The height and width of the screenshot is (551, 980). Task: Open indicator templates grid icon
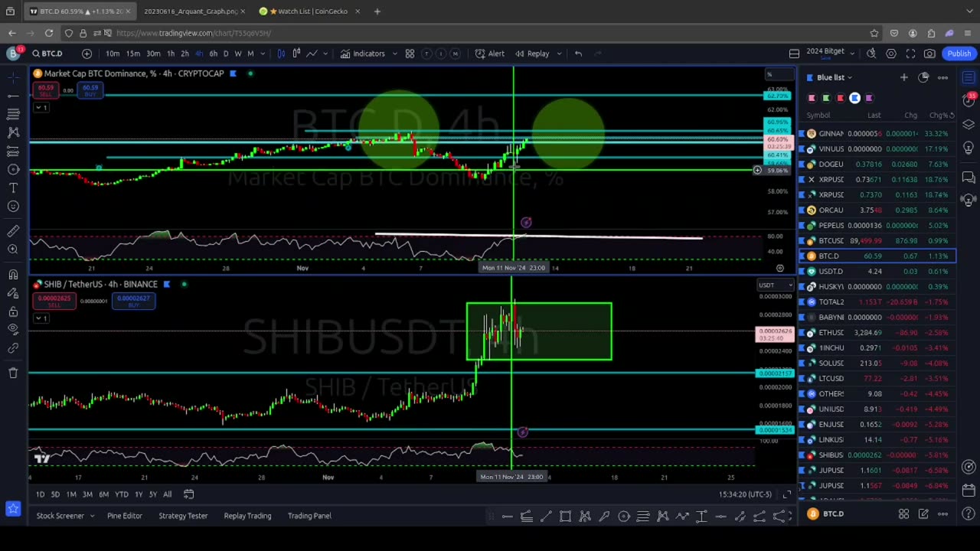tap(410, 54)
